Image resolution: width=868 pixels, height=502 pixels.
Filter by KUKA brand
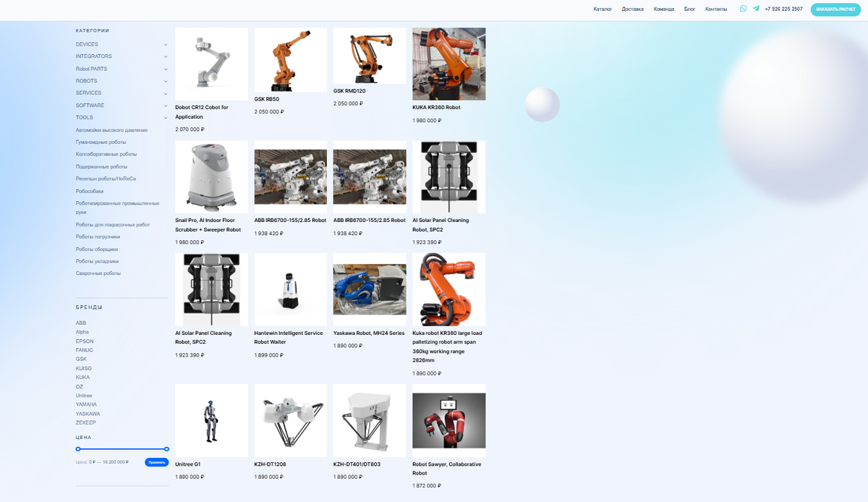pyautogui.click(x=82, y=377)
